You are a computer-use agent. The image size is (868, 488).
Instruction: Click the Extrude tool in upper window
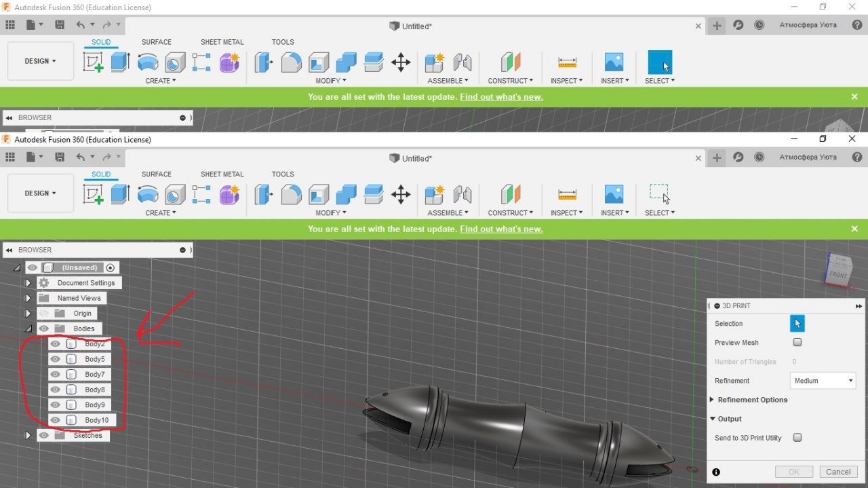point(120,62)
